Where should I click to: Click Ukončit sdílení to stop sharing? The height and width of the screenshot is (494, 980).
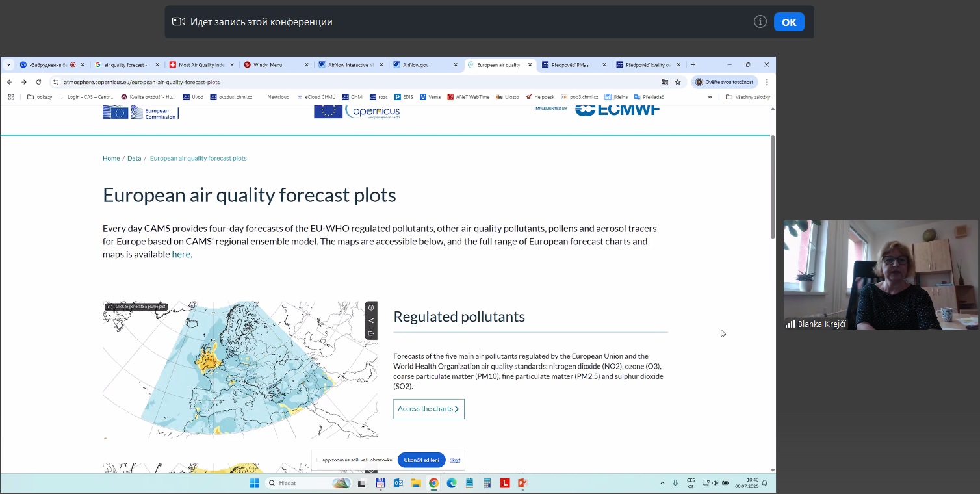(421, 460)
